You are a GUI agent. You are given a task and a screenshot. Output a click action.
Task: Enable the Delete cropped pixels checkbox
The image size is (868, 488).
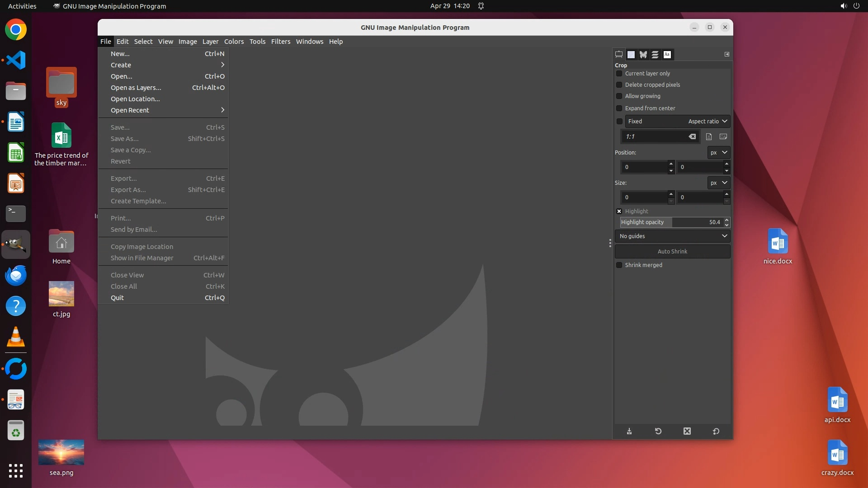point(619,84)
